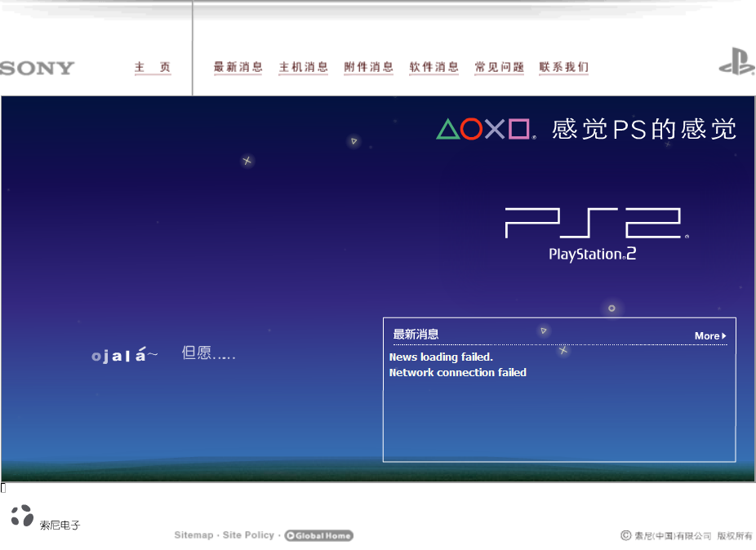The height and width of the screenshot is (550, 756).
Task: Go to 联系我们 contact menu item
Action: (x=563, y=67)
